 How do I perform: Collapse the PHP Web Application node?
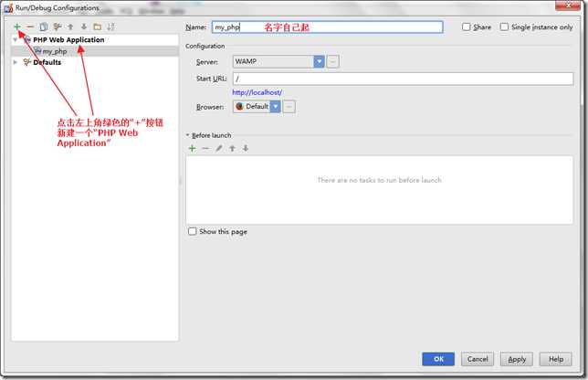point(15,40)
